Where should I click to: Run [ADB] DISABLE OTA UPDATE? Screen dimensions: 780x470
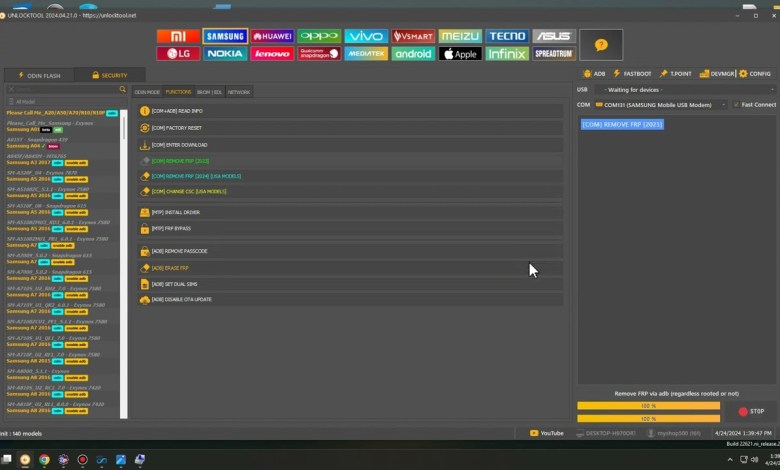tap(351, 299)
